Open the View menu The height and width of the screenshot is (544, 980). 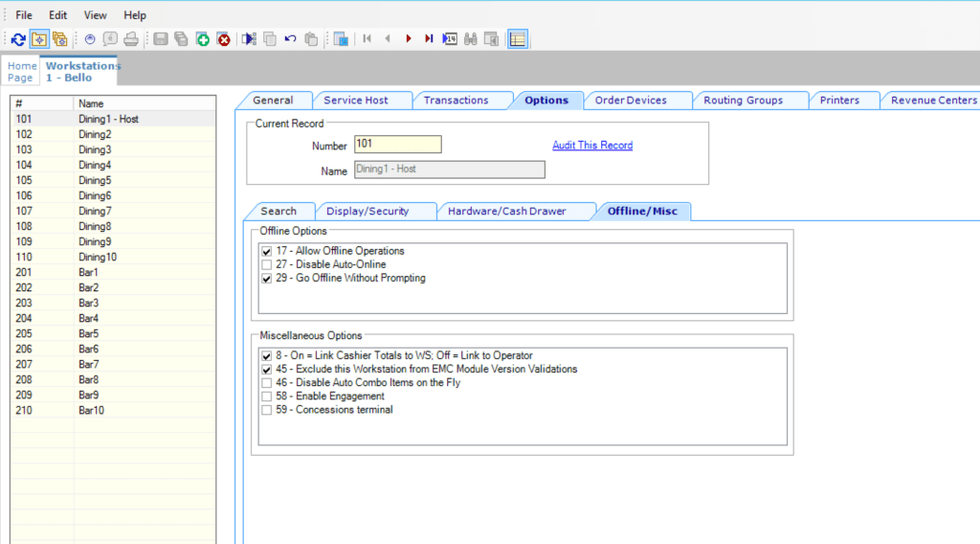[95, 15]
